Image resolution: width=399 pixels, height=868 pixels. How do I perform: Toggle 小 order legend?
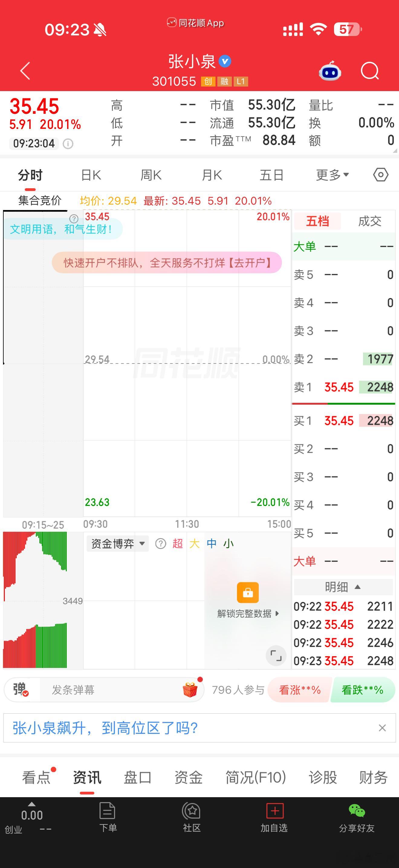229,544
